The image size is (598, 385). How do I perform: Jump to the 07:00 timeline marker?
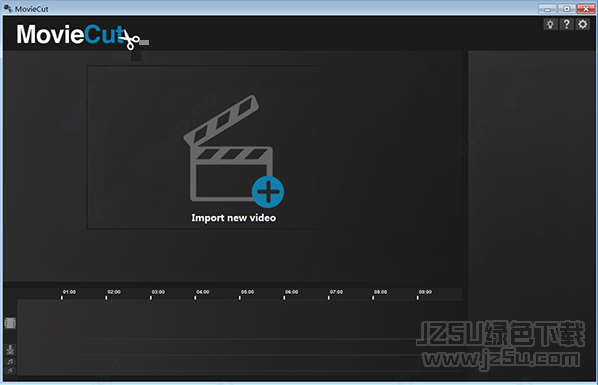[336, 292]
